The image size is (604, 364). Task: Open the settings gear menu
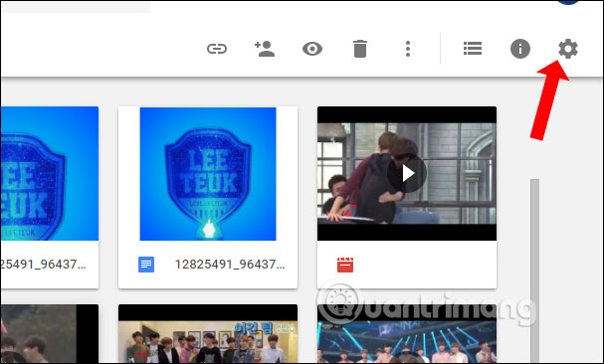568,49
